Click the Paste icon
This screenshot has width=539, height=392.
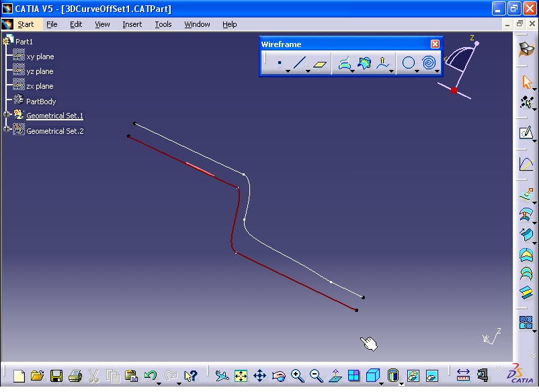point(131,376)
